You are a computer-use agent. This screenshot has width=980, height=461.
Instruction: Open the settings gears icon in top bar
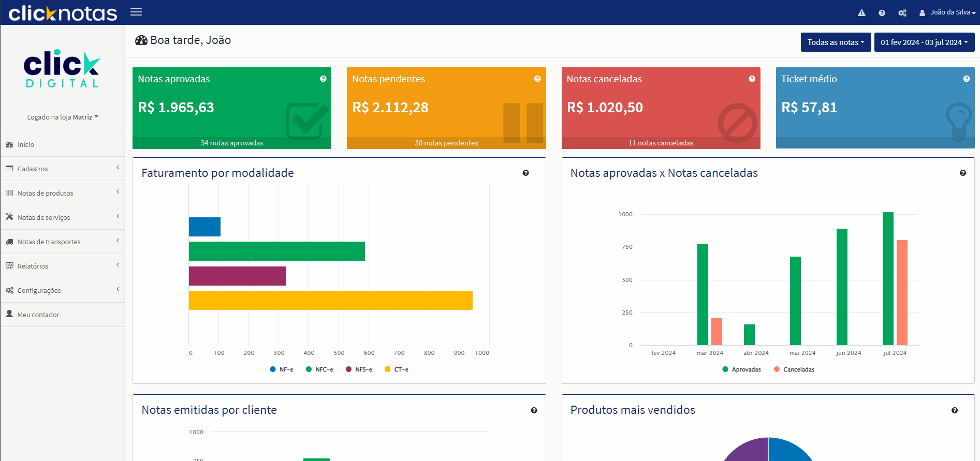(902, 13)
